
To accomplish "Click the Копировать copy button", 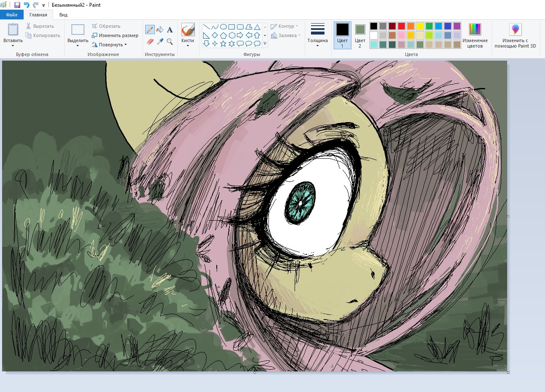I will 43,35.
